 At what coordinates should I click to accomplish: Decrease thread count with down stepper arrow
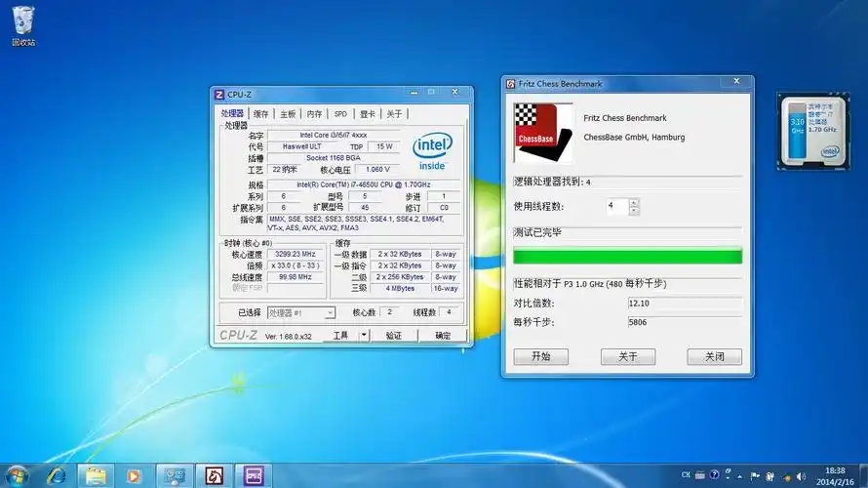coord(634,211)
